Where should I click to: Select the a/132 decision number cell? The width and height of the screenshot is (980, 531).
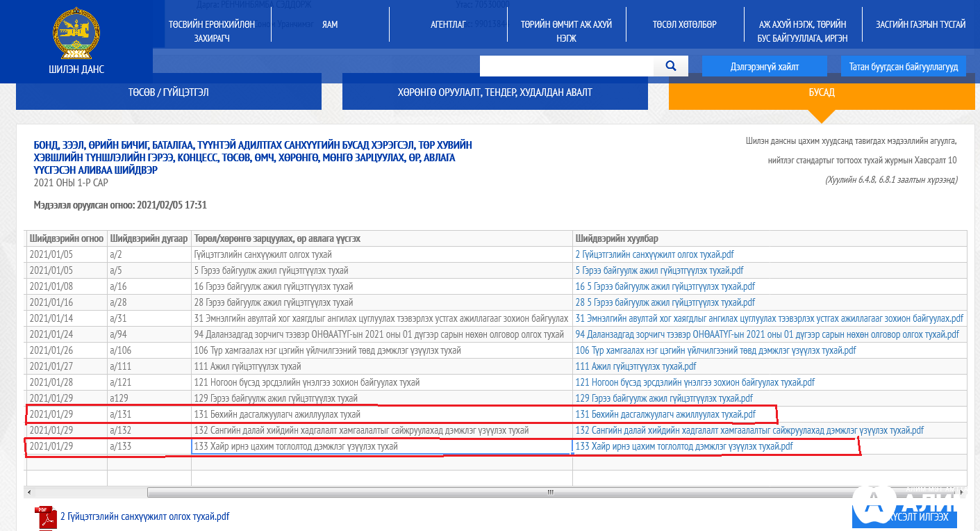[149, 430]
